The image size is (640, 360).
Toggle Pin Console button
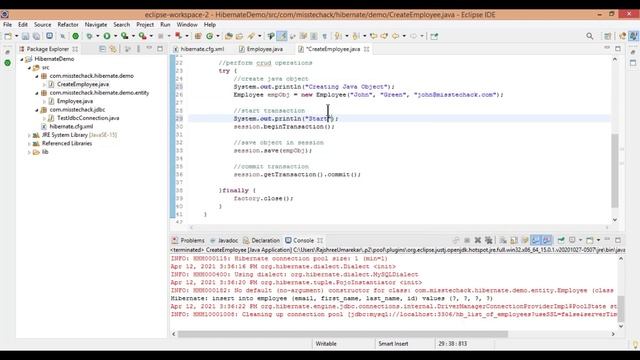(561, 240)
